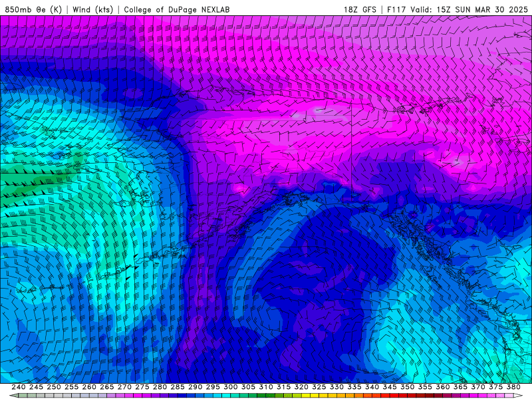Click the 305 colorbar scale value
Viewport: 532px width, 399px height.
pos(248,387)
